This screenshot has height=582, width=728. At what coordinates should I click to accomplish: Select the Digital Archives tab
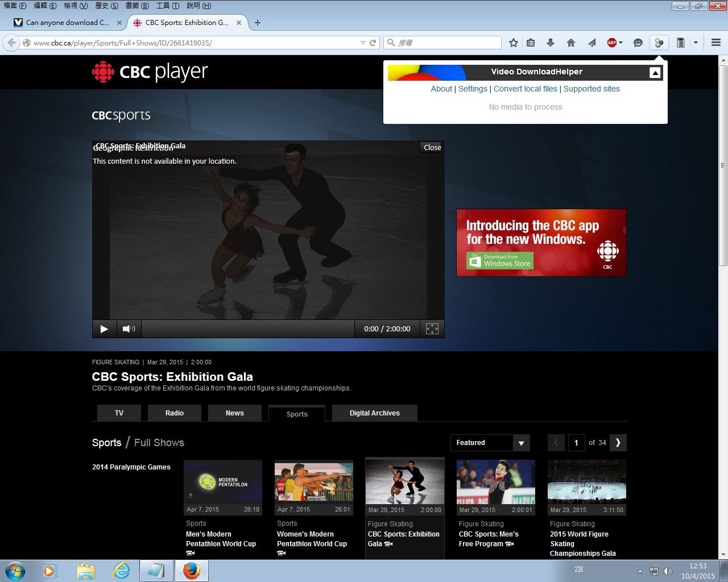(x=375, y=413)
